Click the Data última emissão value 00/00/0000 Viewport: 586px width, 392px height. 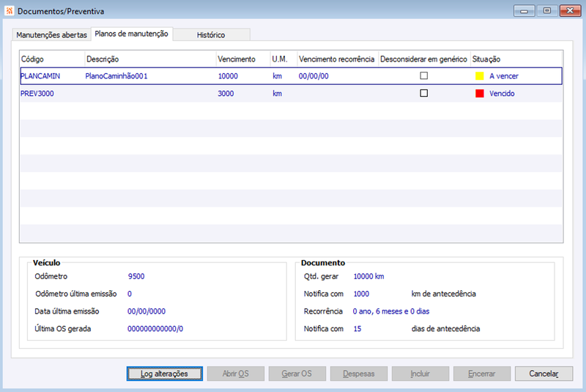coord(146,311)
